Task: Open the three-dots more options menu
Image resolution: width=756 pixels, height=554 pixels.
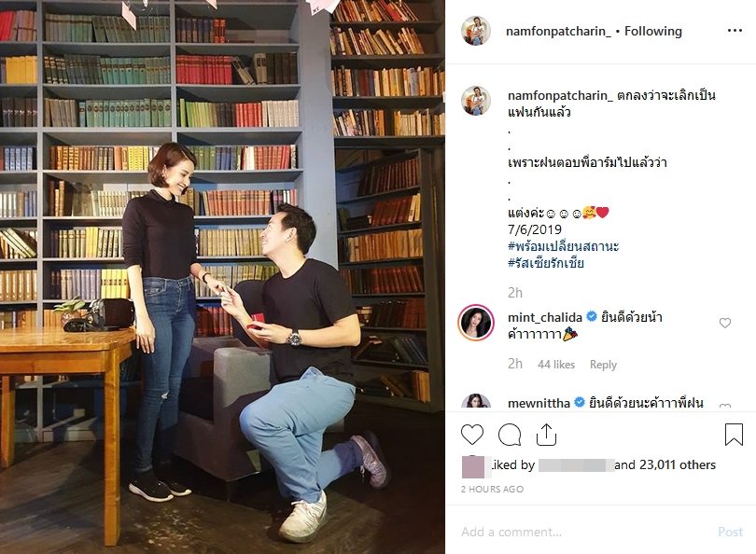Action: click(x=735, y=31)
